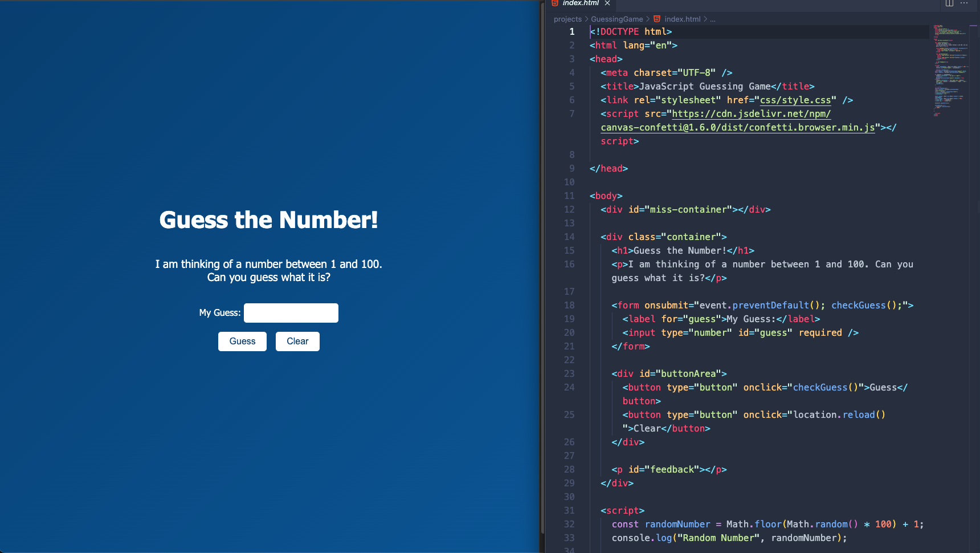This screenshot has width=980, height=553.
Task: Click the breadcrumb ellipsis symbol
Action: point(712,19)
